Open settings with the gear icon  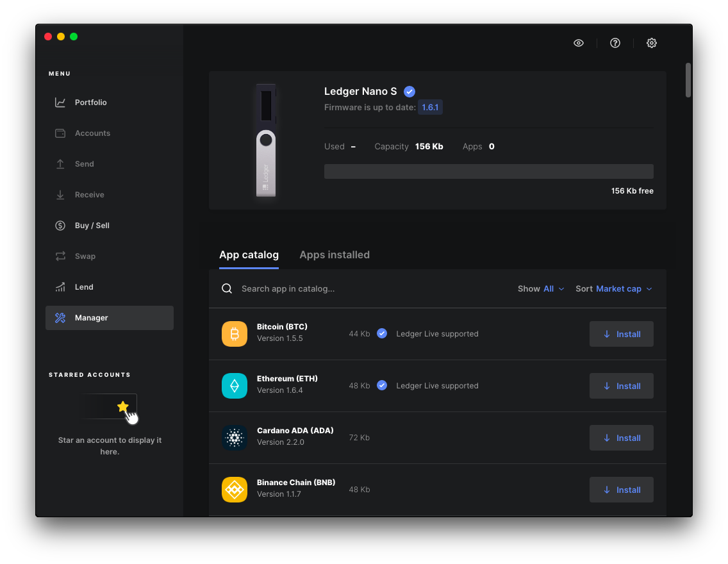pos(652,43)
